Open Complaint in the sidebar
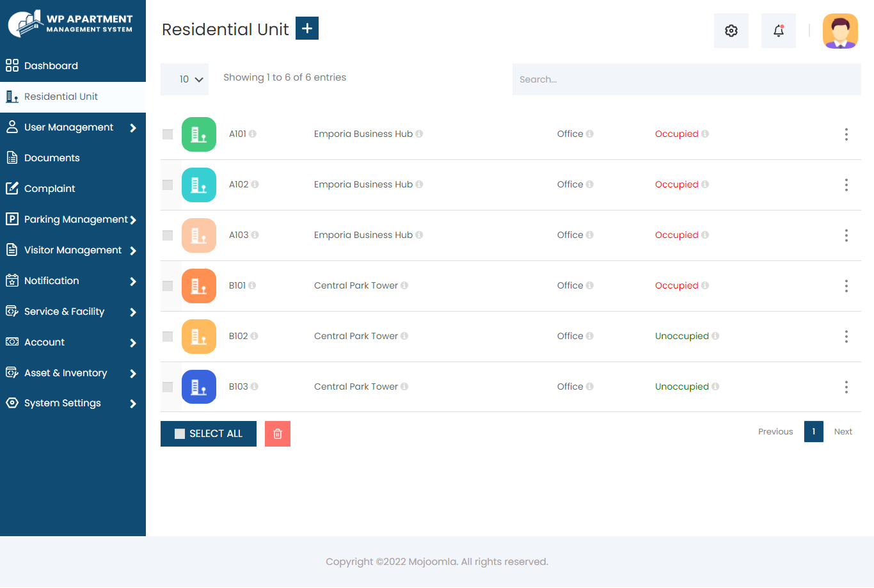 (x=73, y=189)
